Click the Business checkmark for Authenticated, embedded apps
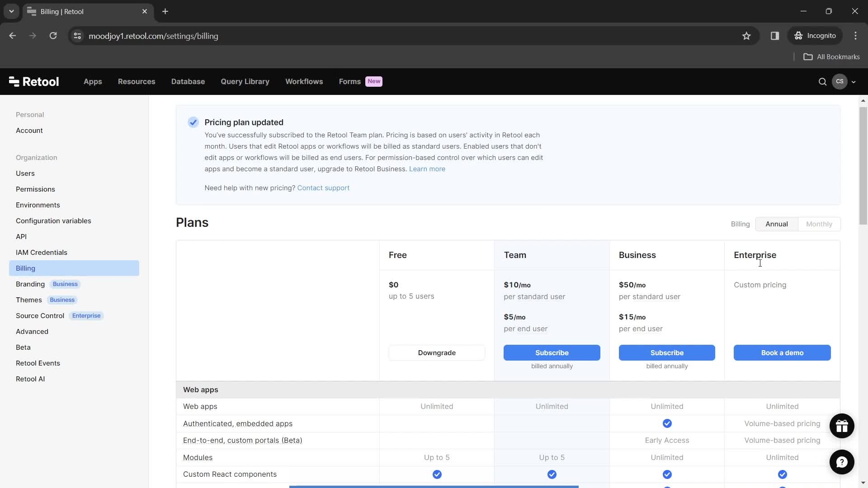Screen dimensions: 868x488 click(x=667, y=423)
